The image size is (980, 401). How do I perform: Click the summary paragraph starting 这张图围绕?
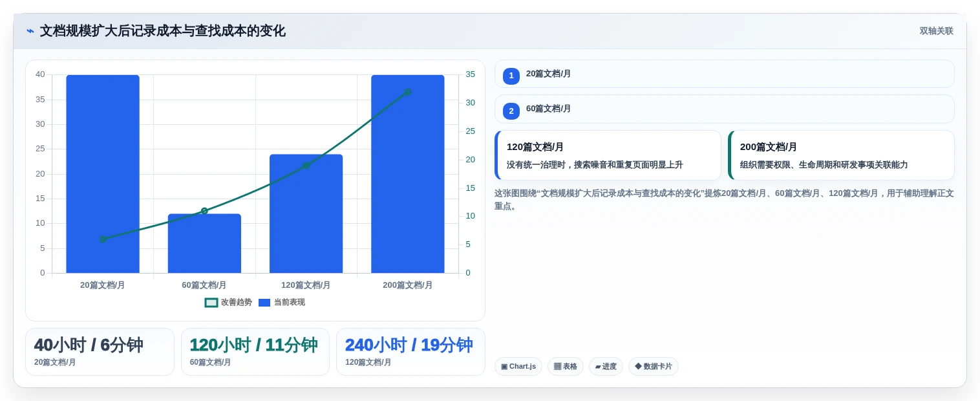click(724, 200)
